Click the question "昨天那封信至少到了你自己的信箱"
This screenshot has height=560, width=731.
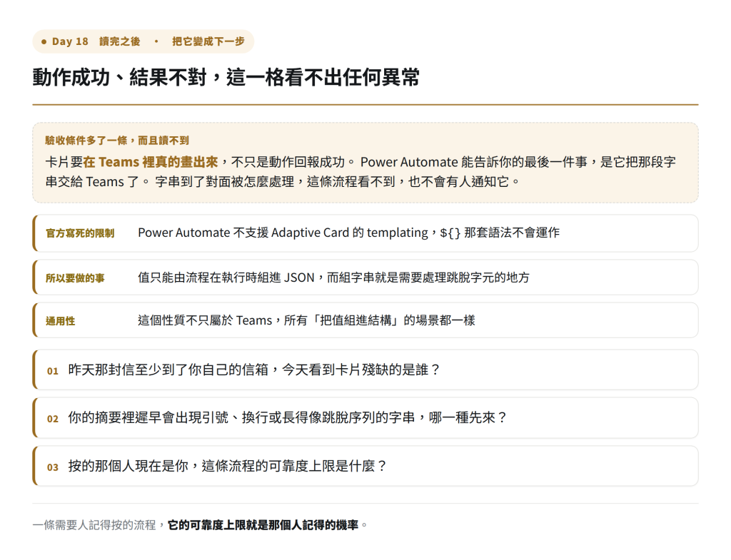click(168, 370)
